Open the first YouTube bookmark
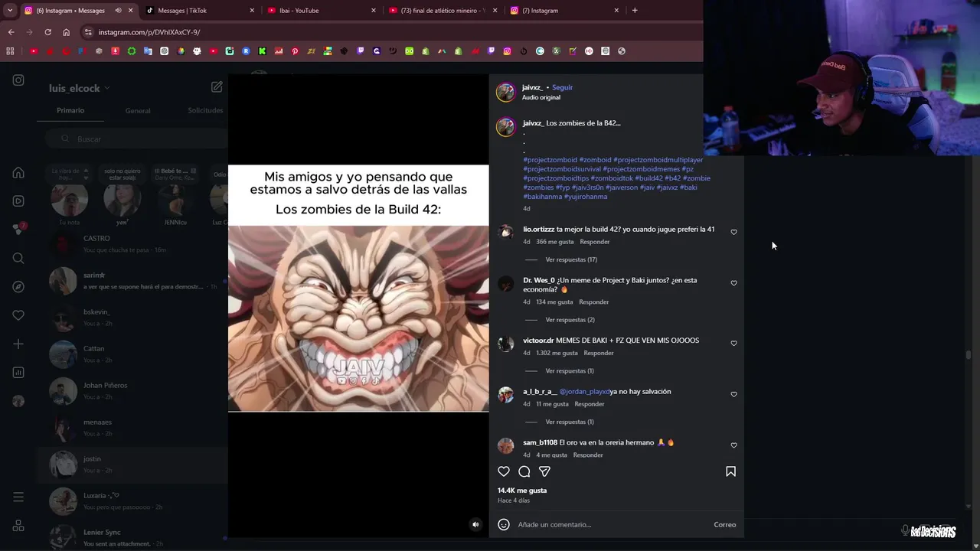Image resolution: width=980 pixels, height=551 pixels. (34, 51)
